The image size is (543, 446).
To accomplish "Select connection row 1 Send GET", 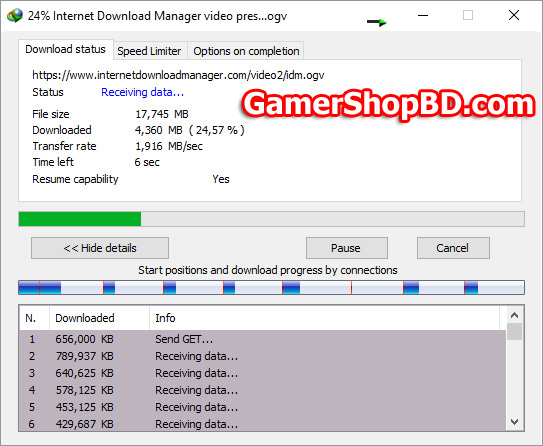I will (262, 339).
